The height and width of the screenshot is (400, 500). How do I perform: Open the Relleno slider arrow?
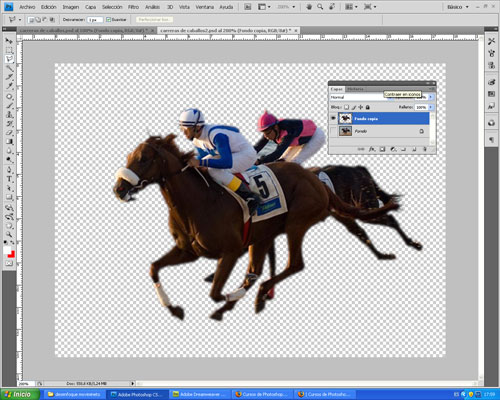point(431,107)
